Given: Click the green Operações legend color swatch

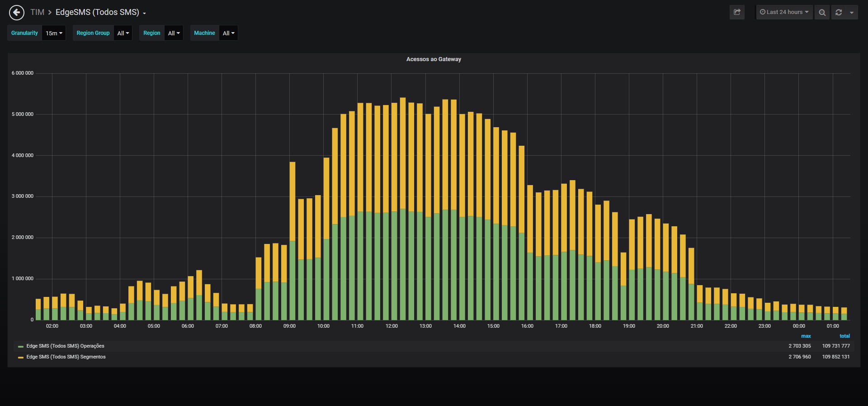Looking at the screenshot, I should 21,347.
